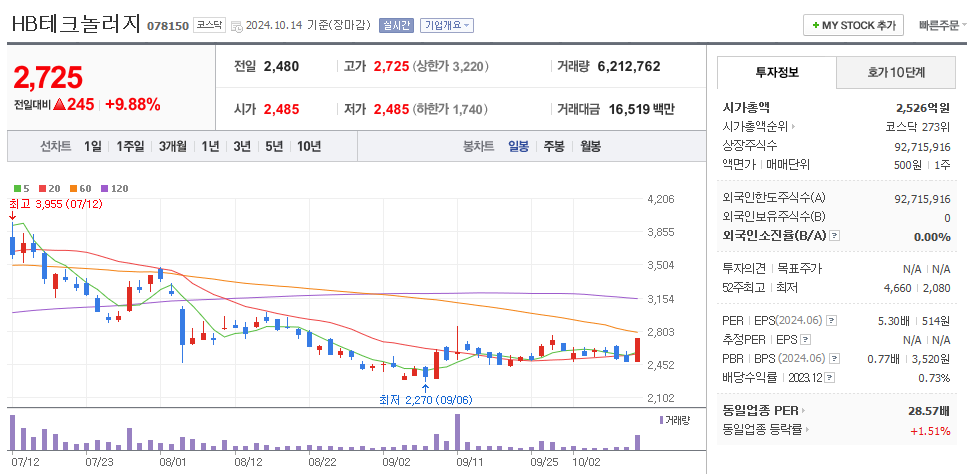Open the 동일업종 등락률 link

coord(763,429)
